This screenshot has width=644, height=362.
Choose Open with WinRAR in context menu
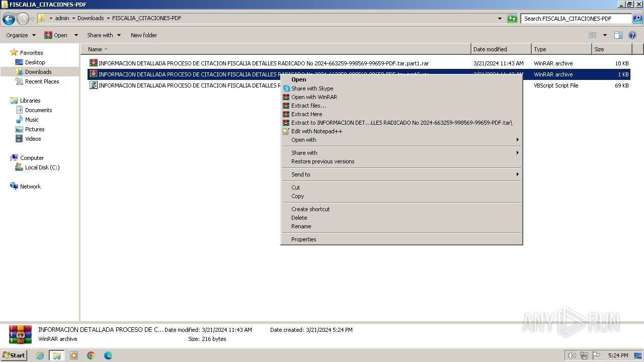pos(401,97)
